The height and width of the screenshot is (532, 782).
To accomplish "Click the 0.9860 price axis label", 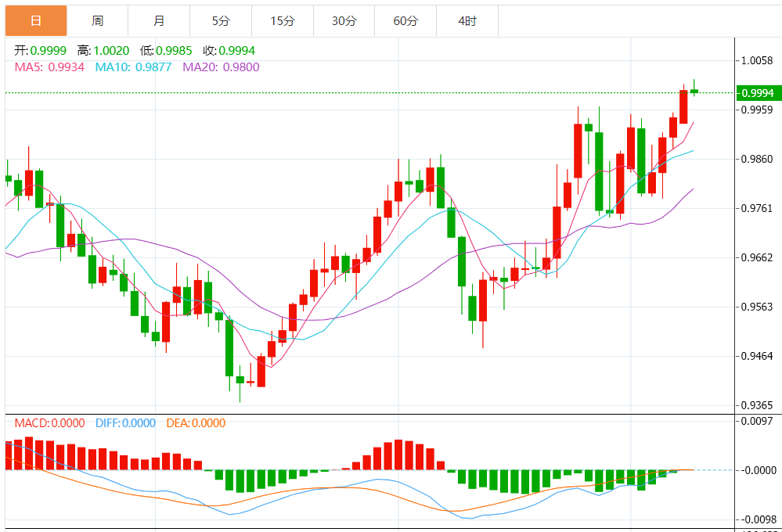I will [757, 159].
